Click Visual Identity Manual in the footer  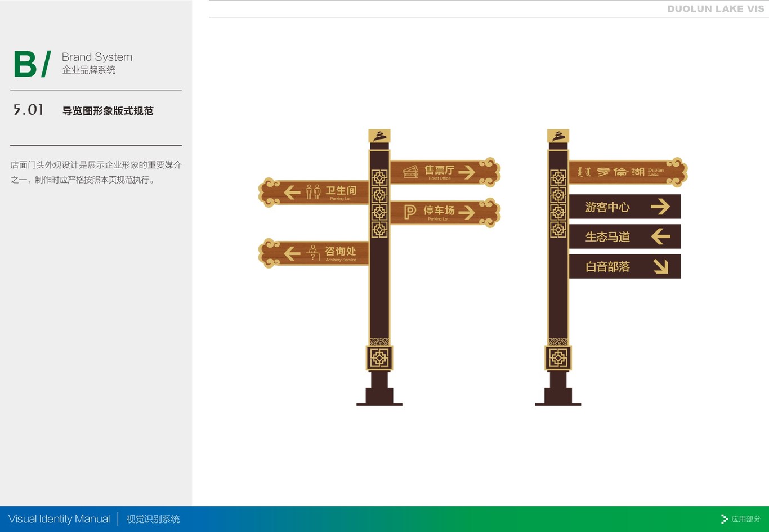coord(59,519)
